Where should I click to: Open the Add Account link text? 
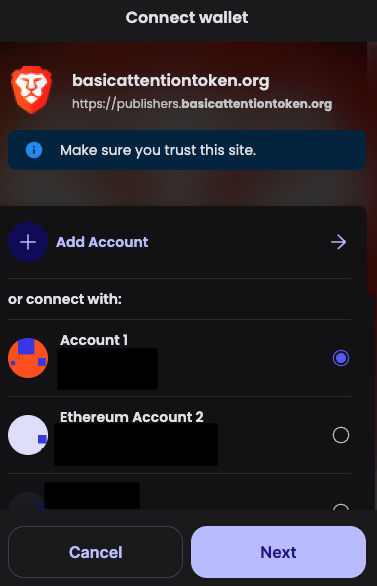[x=102, y=242]
